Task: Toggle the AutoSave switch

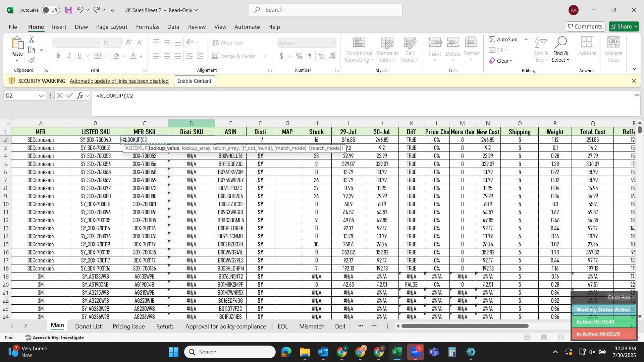Action: pos(51,10)
